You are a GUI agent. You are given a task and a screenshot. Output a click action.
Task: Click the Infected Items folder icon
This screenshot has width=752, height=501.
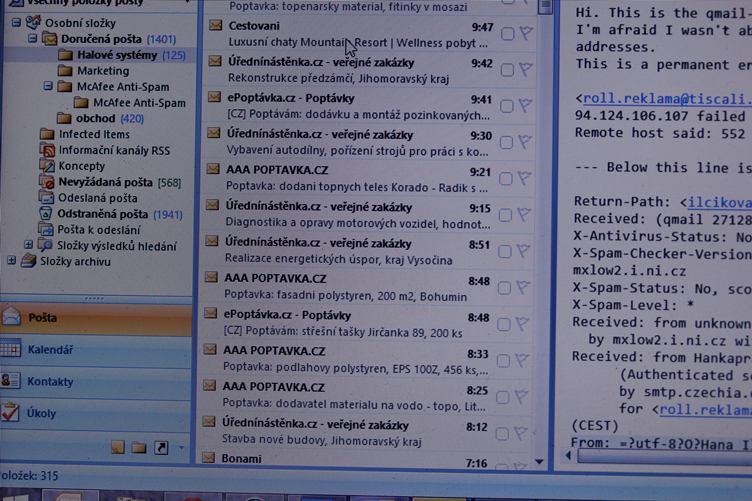47,134
